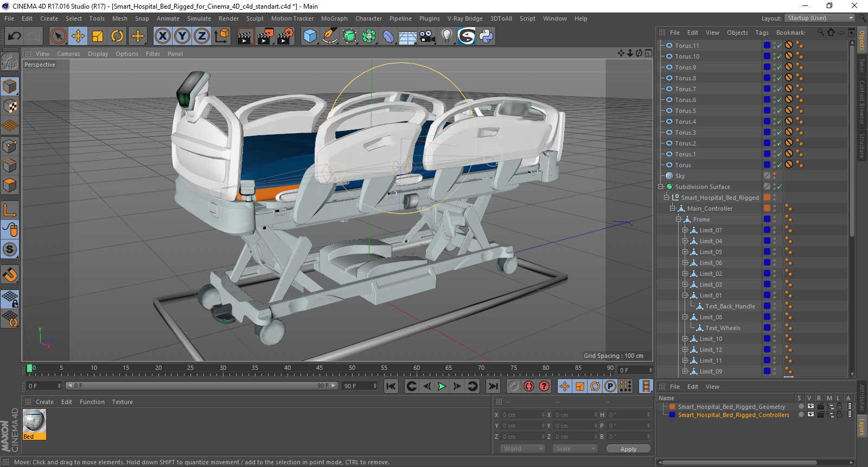Open Object Manager Tags menu
Viewport: 868px width, 467px height.
coord(762,33)
